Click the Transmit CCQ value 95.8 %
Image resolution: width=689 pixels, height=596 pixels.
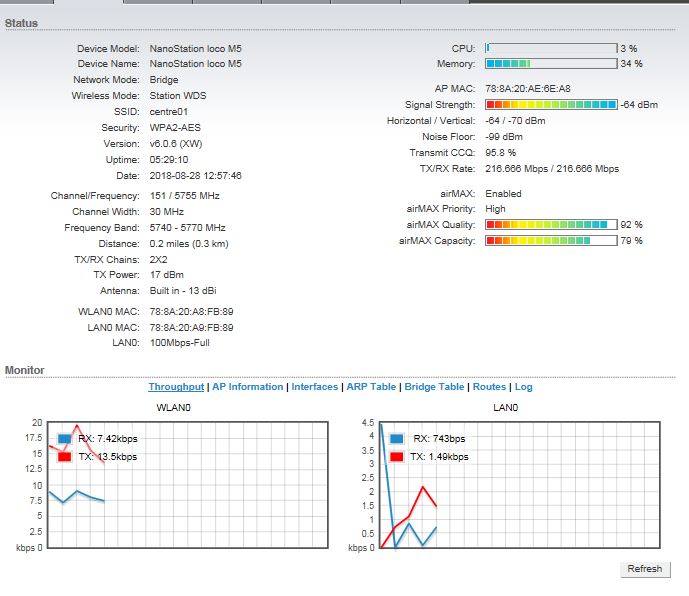point(500,153)
